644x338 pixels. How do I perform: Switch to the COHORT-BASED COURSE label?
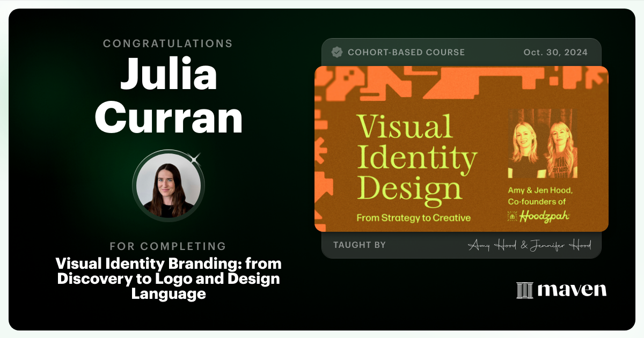(407, 52)
